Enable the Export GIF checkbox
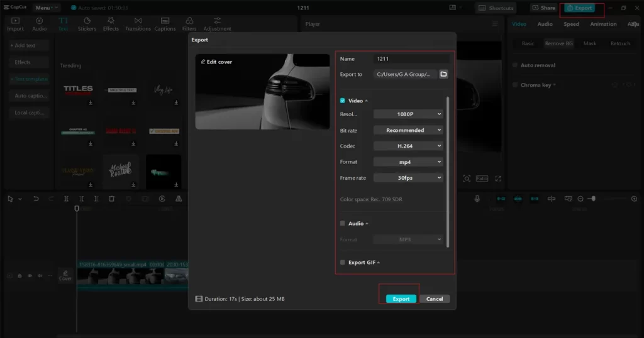The height and width of the screenshot is (338, 644). coord(343,263)
